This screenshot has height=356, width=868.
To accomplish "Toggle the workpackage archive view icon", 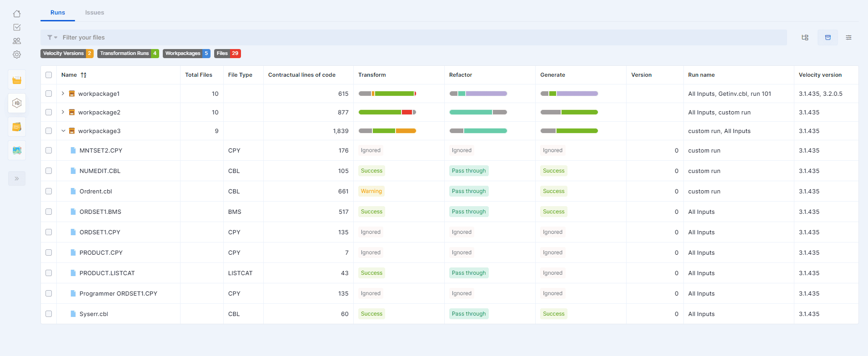I will point(828,38).
